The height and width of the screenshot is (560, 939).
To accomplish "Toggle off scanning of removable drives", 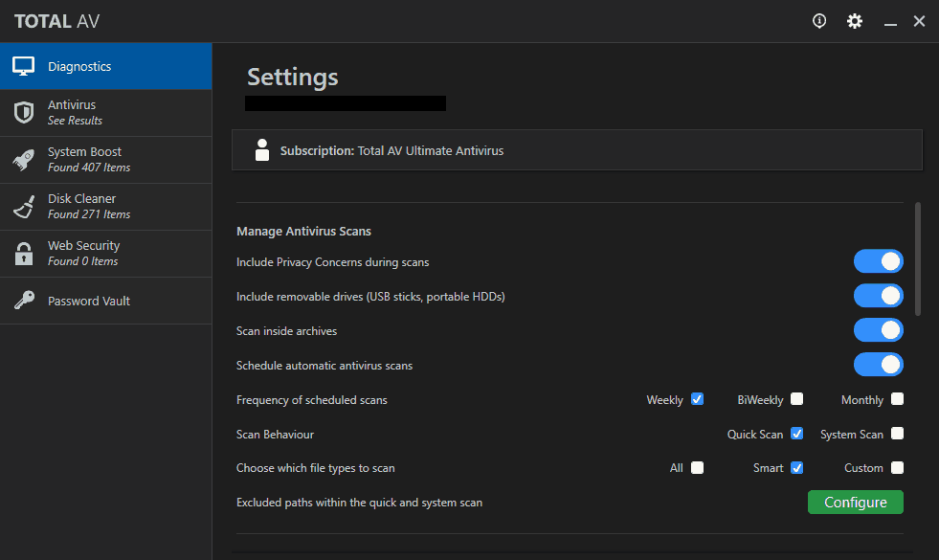I will tap(878, 295).
